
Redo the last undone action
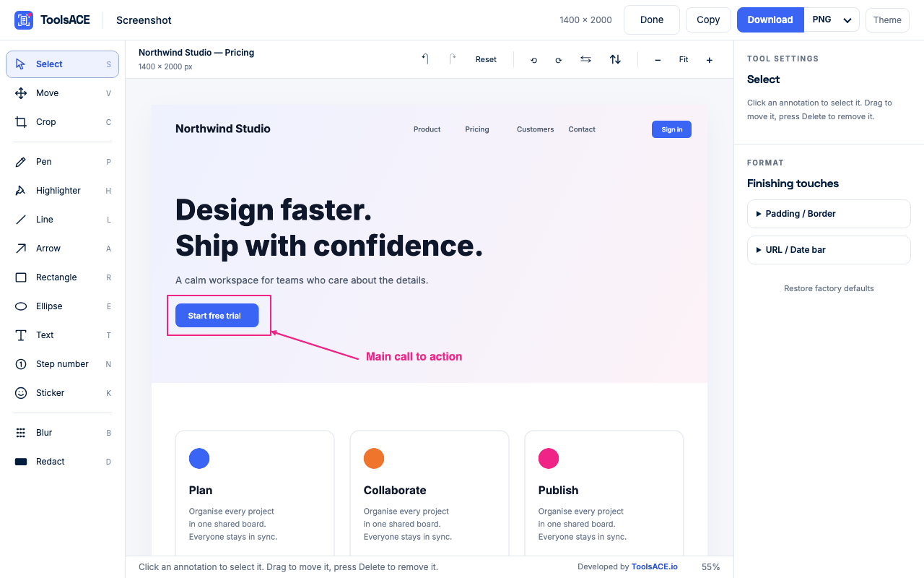pyautogui.click(x=453, y=59)
